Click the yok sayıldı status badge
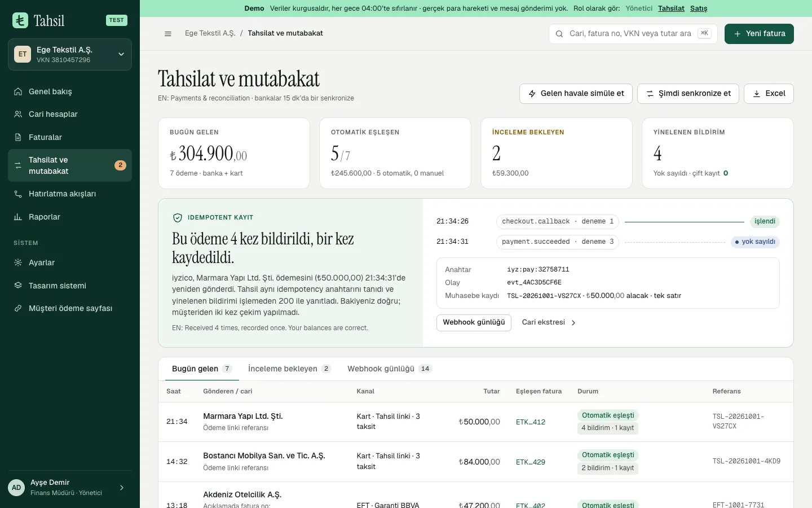This screenshot has width=812, height=508. tap(755, 242)
